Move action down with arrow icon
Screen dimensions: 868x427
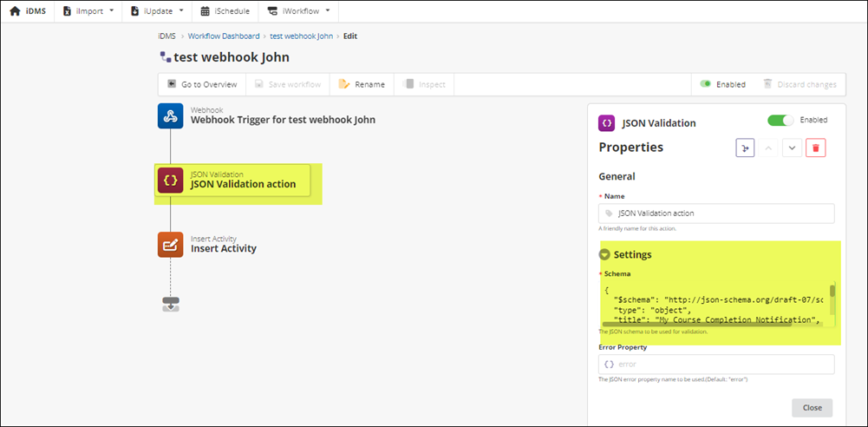pos(792,148)
